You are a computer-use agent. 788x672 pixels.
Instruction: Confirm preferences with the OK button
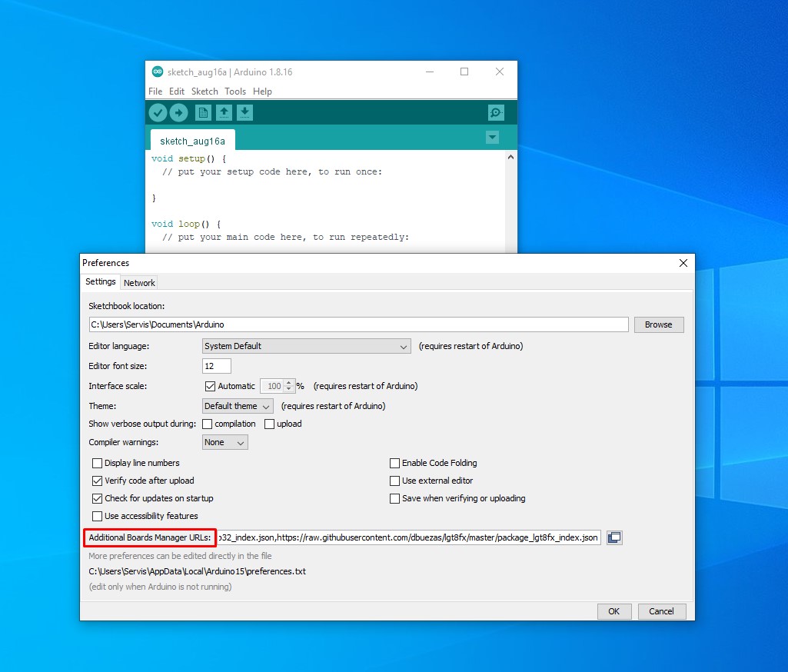coord(613,611)
